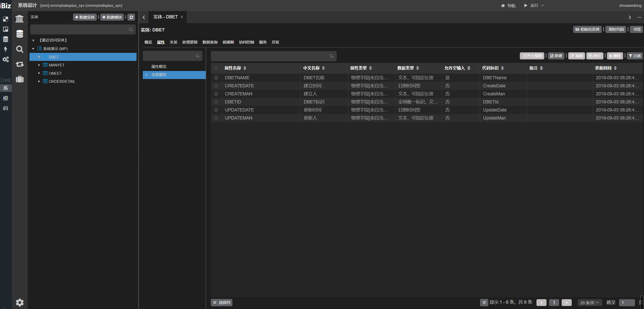This screenshot has height=309, width=644.
Task: Click the search icon in attribute tree search box
Action: coord(197,56)
